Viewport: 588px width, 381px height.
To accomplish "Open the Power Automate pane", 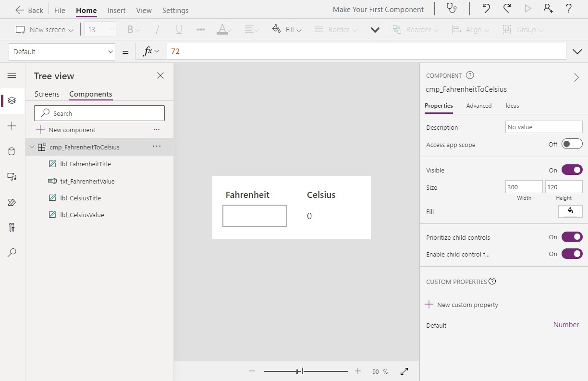I will point(12,202).
